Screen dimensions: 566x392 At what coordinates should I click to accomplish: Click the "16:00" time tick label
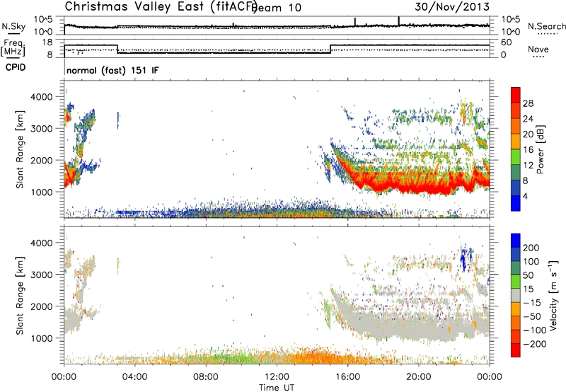point(347,377)
